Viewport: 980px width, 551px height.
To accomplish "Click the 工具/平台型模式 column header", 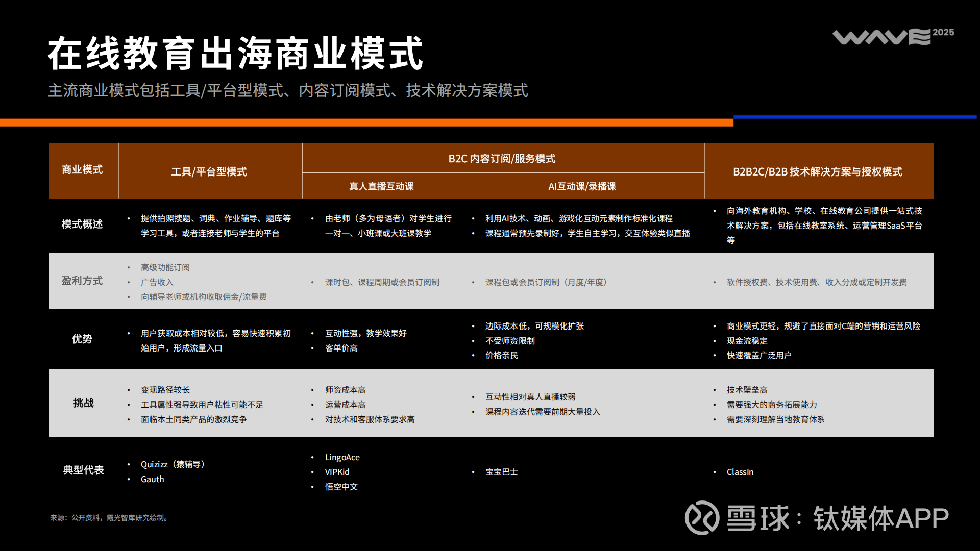I will click(209, 172).
